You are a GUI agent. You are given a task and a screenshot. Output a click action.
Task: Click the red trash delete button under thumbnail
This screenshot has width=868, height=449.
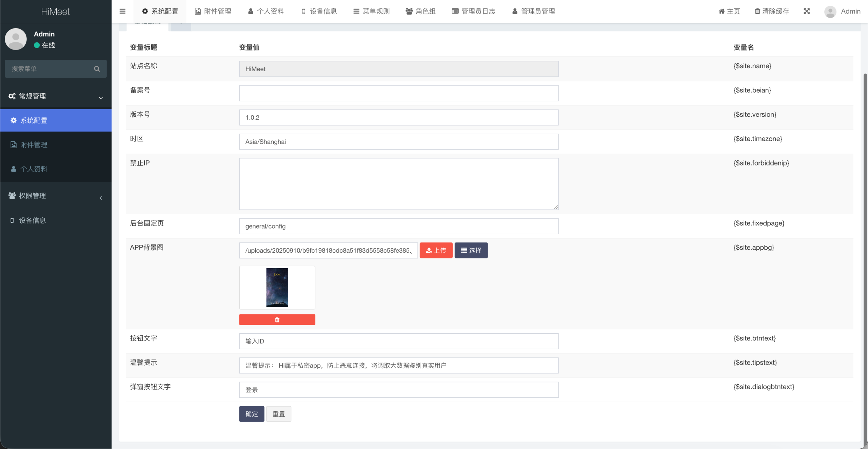[277, 319]
